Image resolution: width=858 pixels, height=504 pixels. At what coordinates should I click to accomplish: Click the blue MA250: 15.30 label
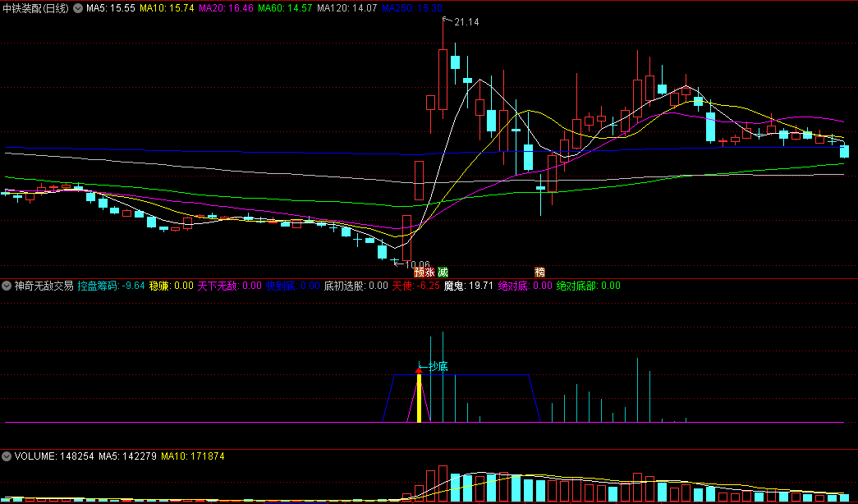coord(412,9)
